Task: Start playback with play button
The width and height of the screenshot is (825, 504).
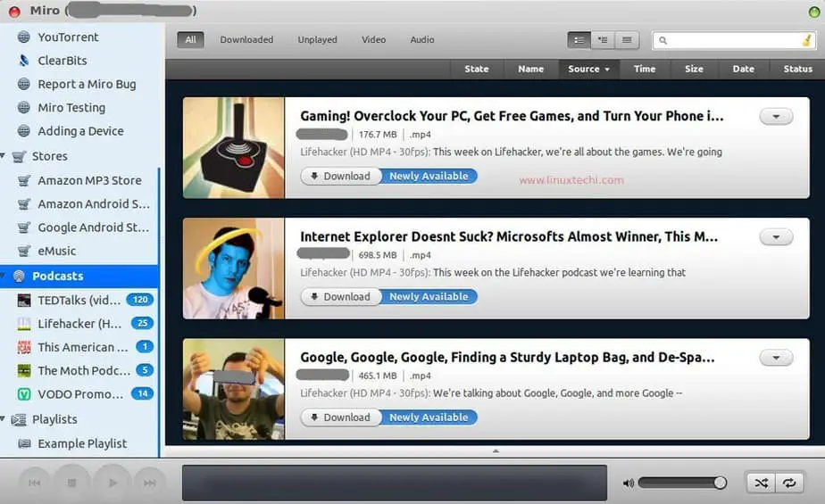Action: point(112,483)
